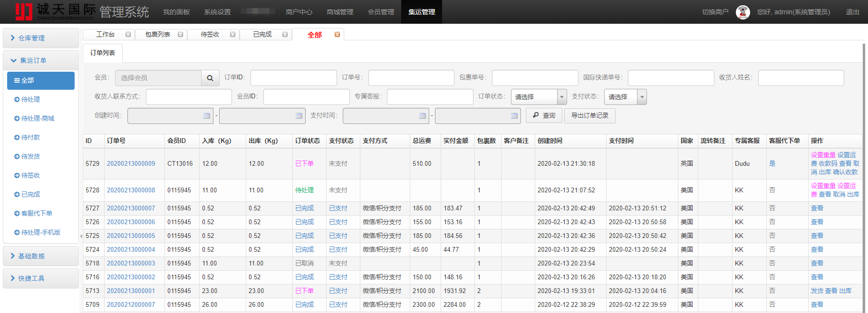Open order 20200213000009 link
868x313 pixels.
(x=131, y=164)
